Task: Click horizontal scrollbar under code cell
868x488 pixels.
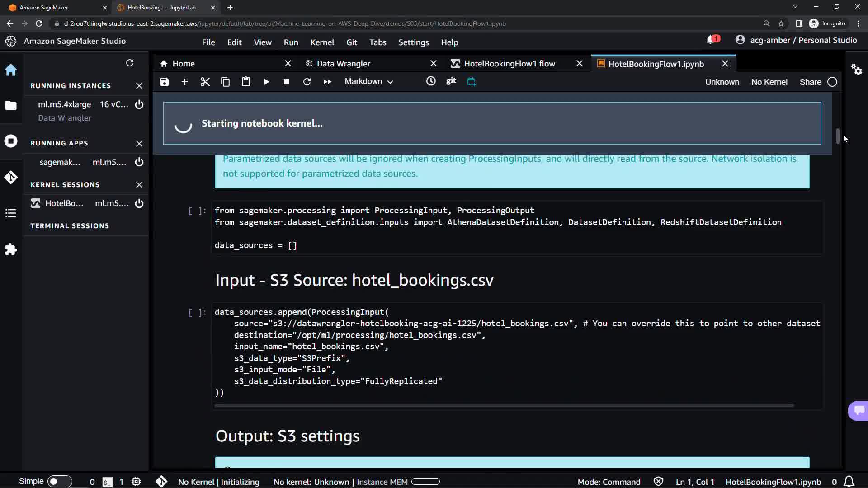Action: click(x=504, y=406)
